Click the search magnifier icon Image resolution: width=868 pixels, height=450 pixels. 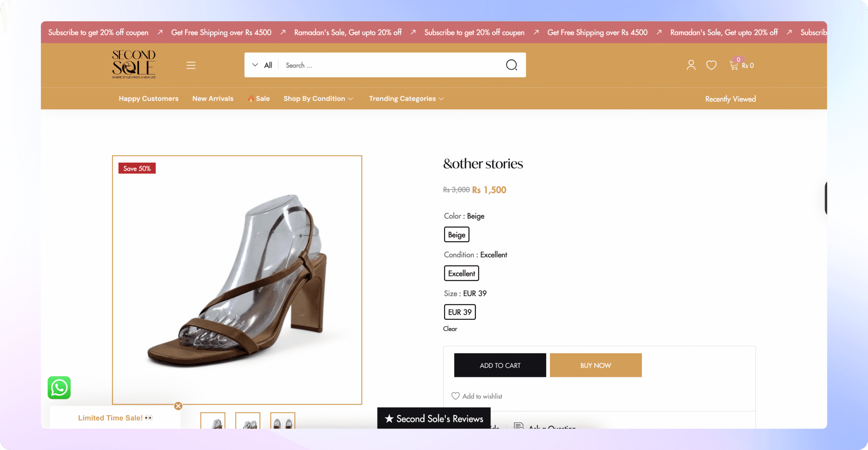pyautogui.click(x=511, y=65)
